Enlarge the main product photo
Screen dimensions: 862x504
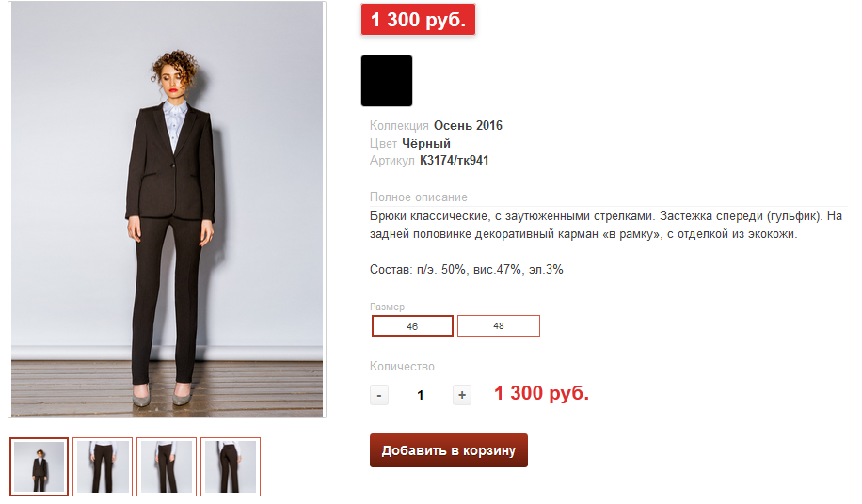168,209
